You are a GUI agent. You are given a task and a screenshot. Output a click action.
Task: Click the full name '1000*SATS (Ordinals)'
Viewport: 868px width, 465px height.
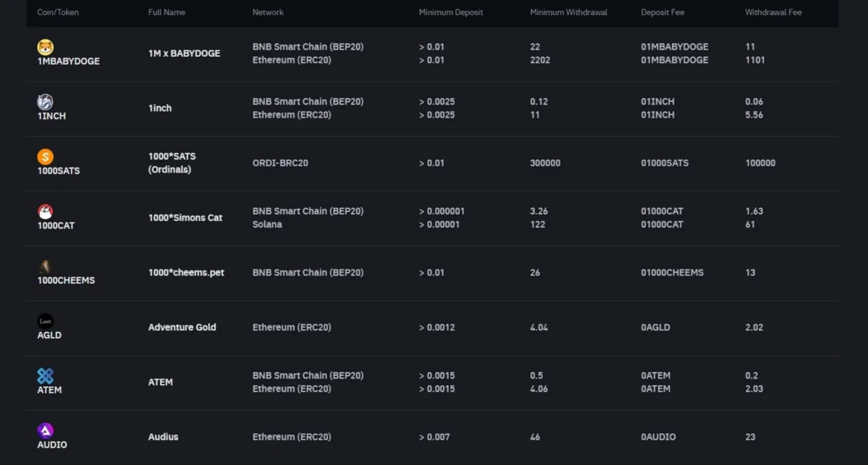tap(172, 163)
